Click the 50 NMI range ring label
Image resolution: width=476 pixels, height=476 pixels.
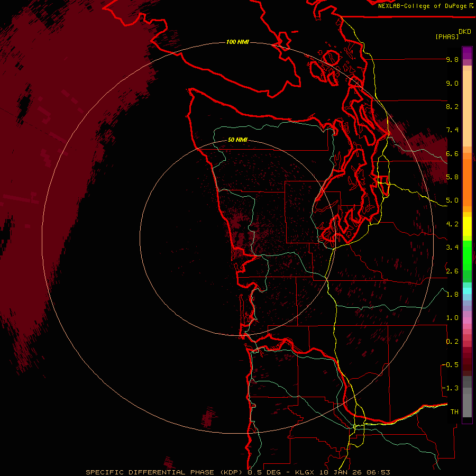click(237, 140)
